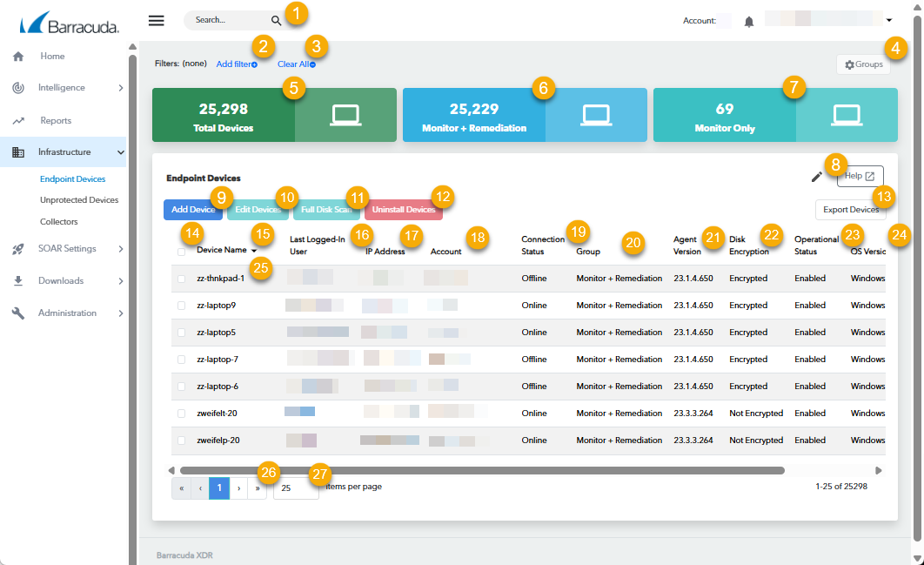
Task: Start a Full Disk Scan
Action: pyautogui.click(x=326, y=209)
